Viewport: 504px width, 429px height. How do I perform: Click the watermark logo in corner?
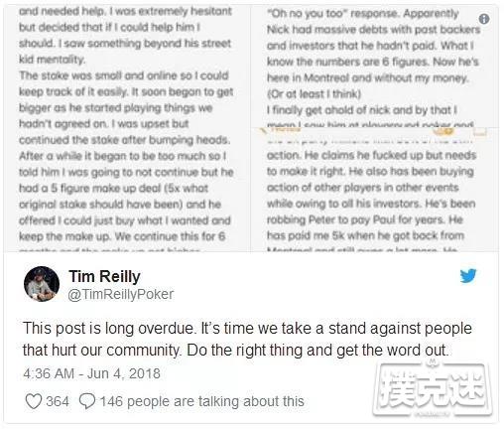tap(434, 388)
